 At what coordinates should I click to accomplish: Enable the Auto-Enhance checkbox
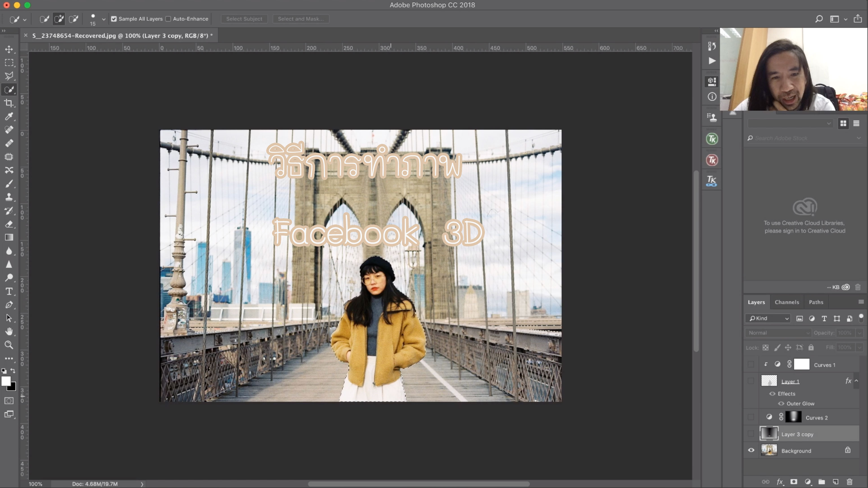click(168, 19)
